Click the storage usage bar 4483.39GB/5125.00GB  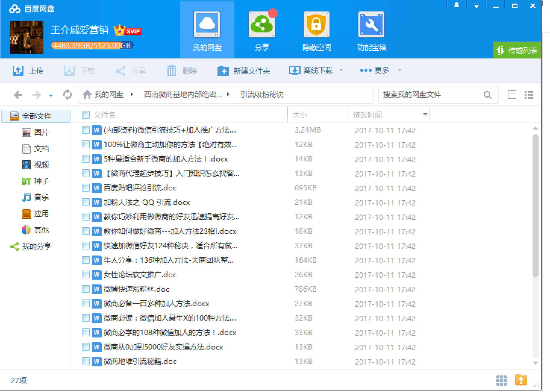click(92, 45)
